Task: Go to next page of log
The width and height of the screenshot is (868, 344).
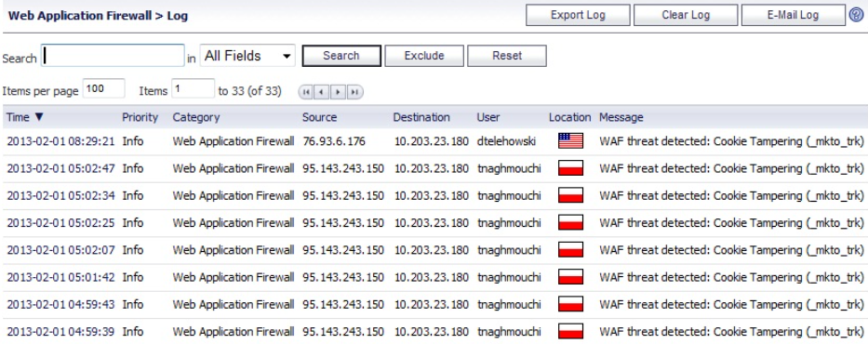Action: coord(339,92)
